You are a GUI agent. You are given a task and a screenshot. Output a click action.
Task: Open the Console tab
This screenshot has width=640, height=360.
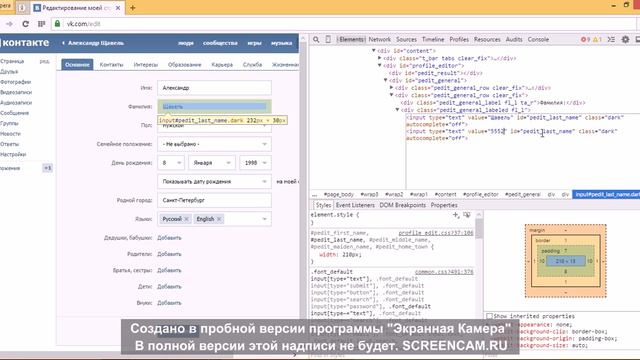(538, 40)
